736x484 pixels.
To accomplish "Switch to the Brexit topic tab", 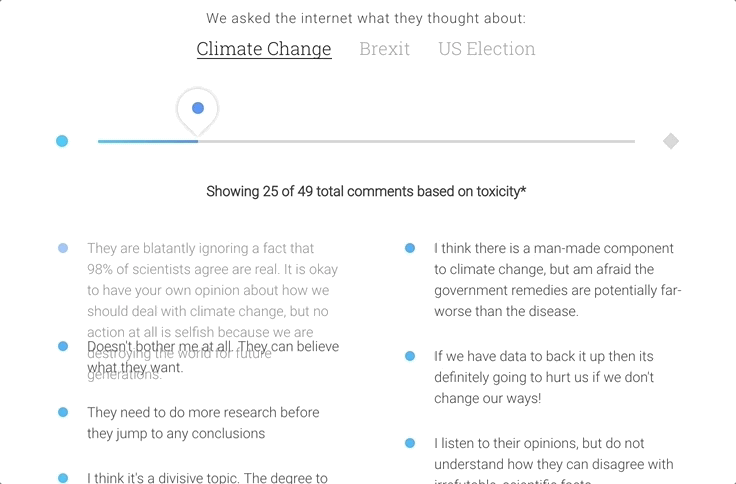I will tap(384, 49).
